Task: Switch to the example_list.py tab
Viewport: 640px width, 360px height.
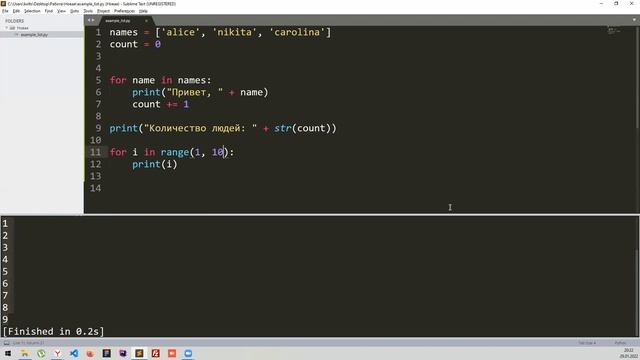Action: 119,20
